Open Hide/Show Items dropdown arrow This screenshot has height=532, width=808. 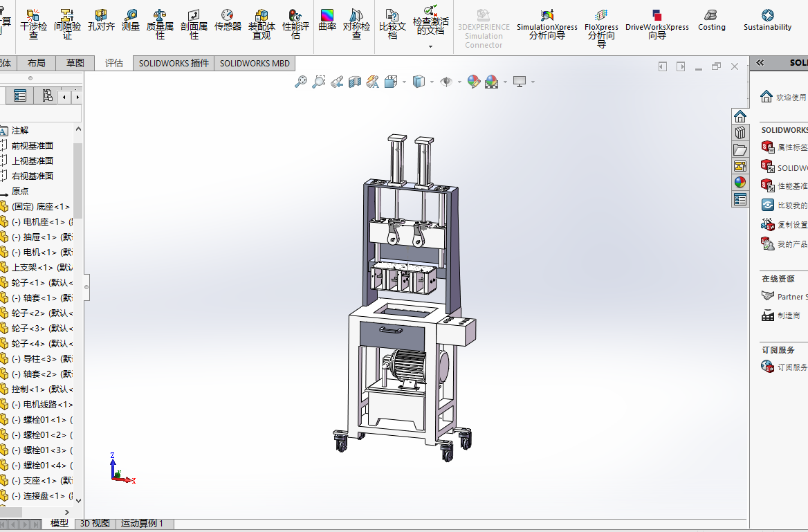[459, 82]
